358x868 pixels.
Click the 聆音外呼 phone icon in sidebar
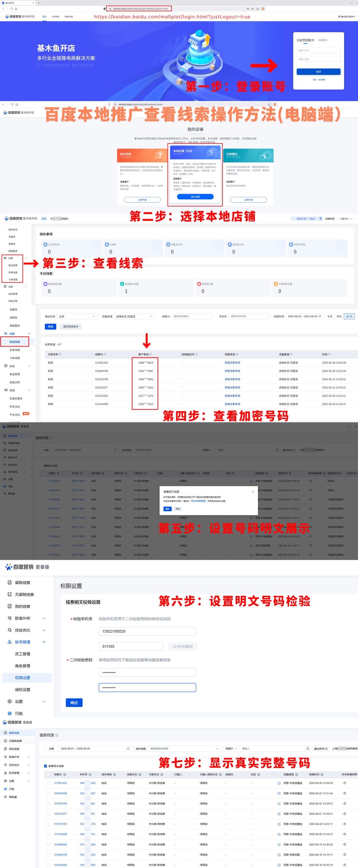tap(10, 618)
